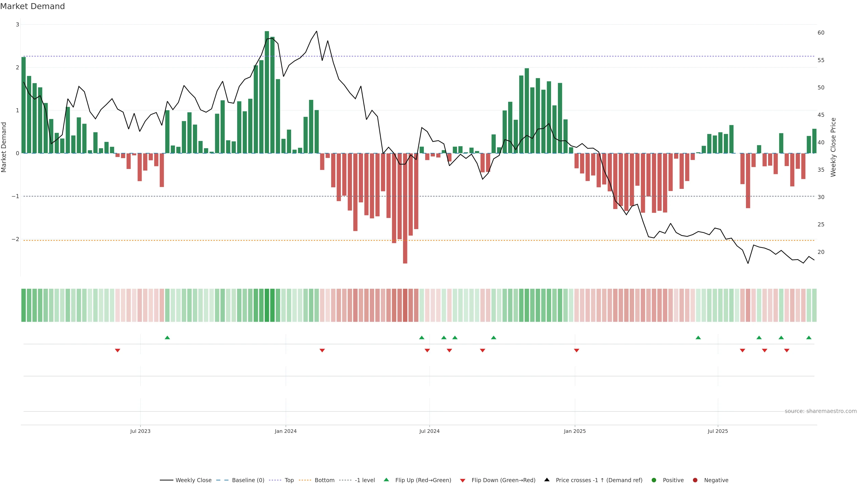
Task: Click the green Positive legend dot
Action: click(654, 480)
